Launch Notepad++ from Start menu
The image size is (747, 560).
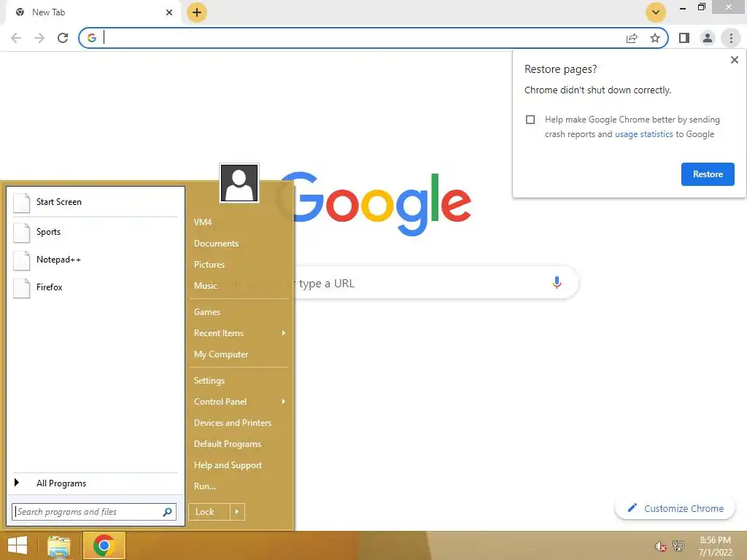(x=96, y=260)
